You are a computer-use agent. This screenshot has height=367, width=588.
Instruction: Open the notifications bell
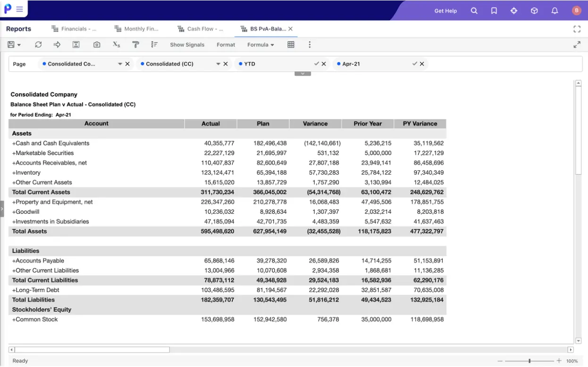pyautogui.click(x=554, y=10)
